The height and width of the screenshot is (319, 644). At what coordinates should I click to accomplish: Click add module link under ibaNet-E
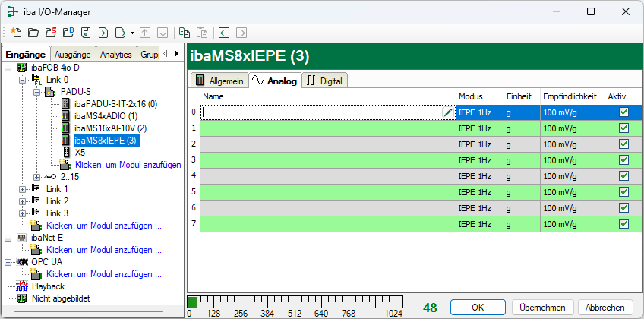coord(104,250)
